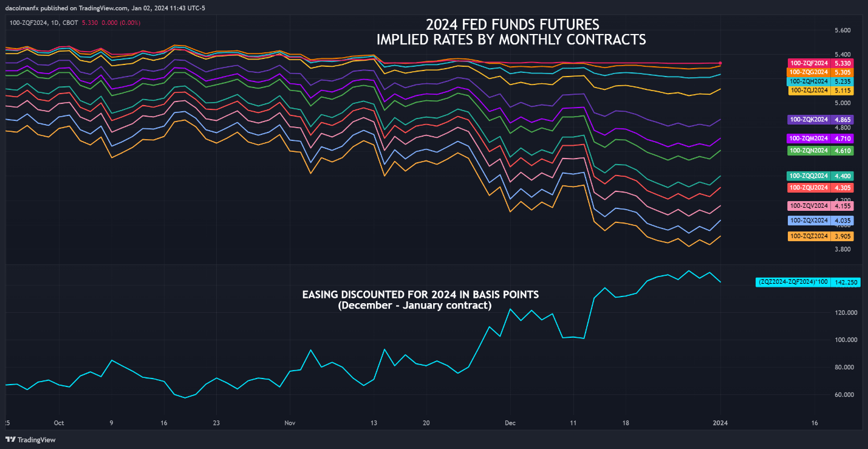The width and height of the screenshot is (868, 449).
Task: Click the 5.305 price value tag
Action: (843, 72)
